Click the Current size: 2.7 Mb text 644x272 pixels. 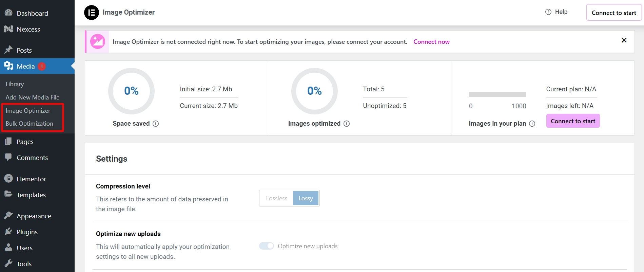pyautogui.click(x=209, y=106)
